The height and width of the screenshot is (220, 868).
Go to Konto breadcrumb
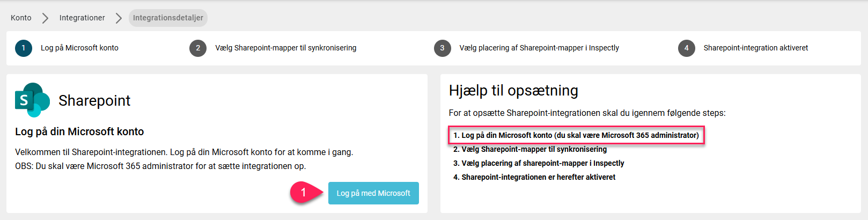click(21, 18)
